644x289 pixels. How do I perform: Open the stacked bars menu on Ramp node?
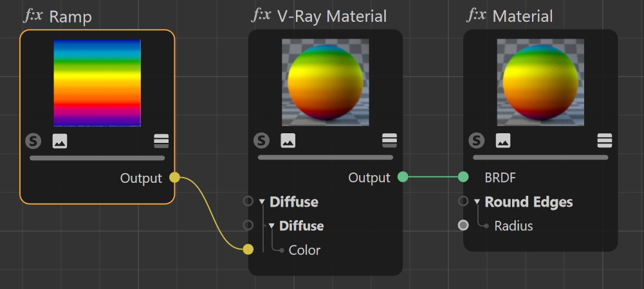pyautogui.click(x=161, y=141)
